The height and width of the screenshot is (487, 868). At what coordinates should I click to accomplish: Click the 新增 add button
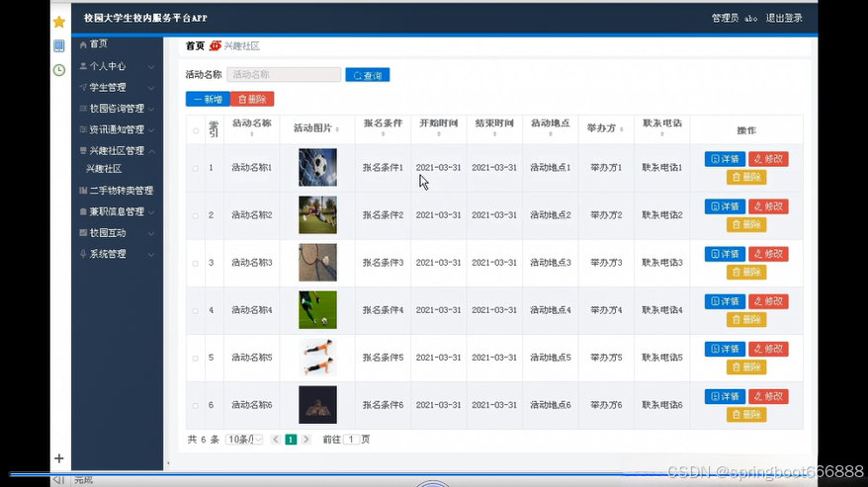pos(208,99)
